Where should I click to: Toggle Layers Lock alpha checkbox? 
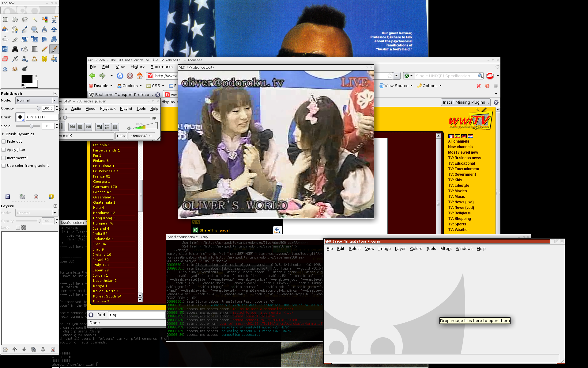pyautogui.click(x=18, y=228)
